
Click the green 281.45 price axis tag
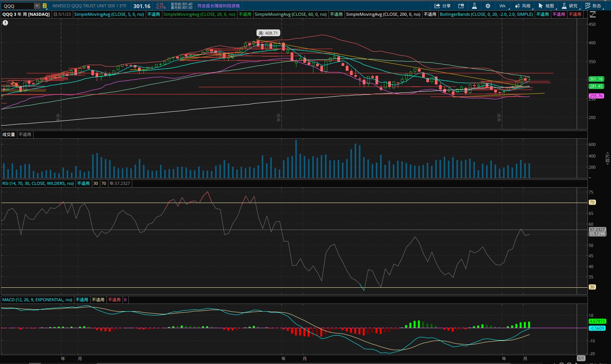596,86
